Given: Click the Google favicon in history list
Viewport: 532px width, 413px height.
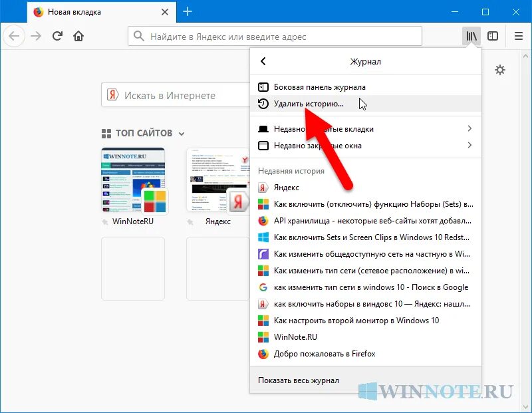Looking at the screenshot, I should 263,287.
